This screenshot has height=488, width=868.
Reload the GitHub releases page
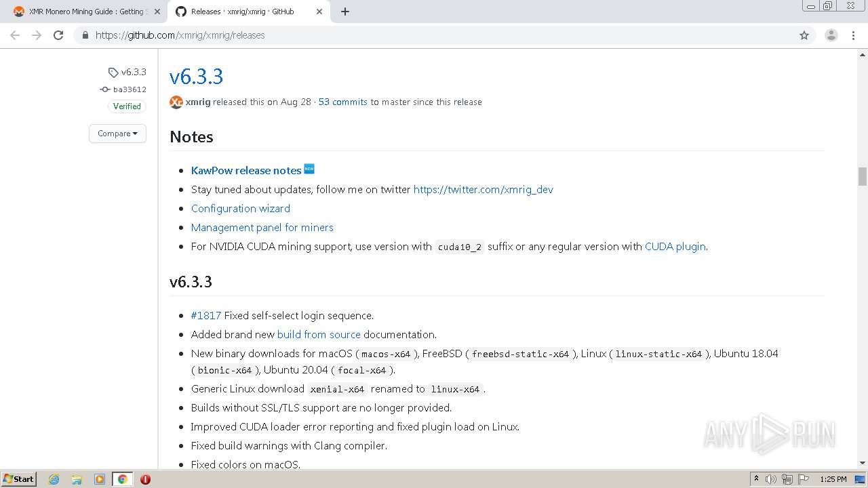[x=58, y=35]
